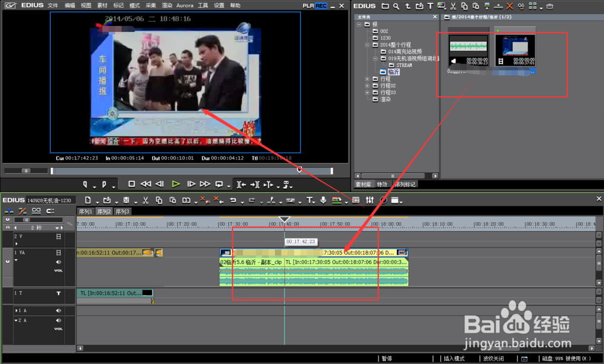Viewport: 604px width, 364px height.
Task: Open bin view mode dropdown arrow
Action: point(541,8)
